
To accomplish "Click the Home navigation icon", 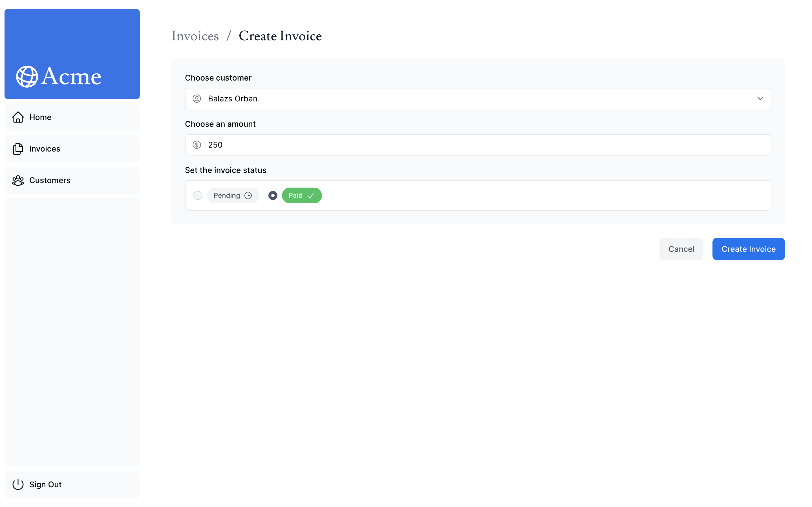I will (x=17, y=117).
